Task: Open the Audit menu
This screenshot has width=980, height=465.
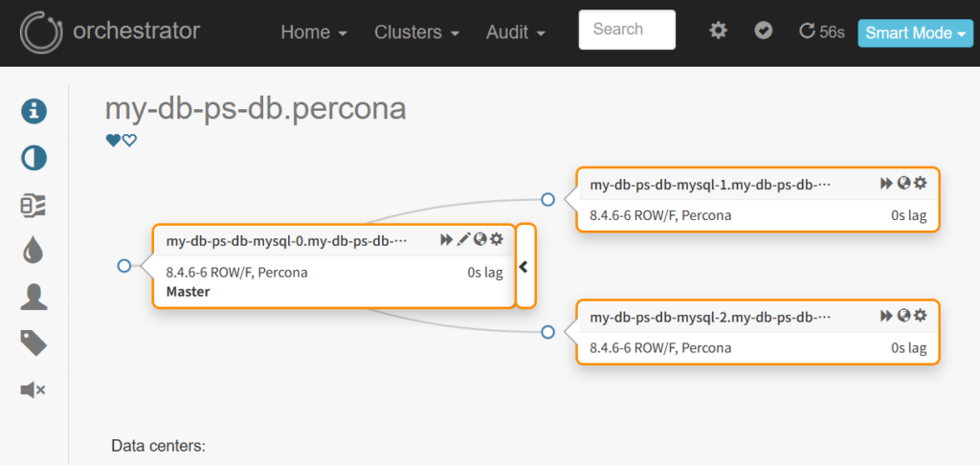Action: click(x=516, y=33)
